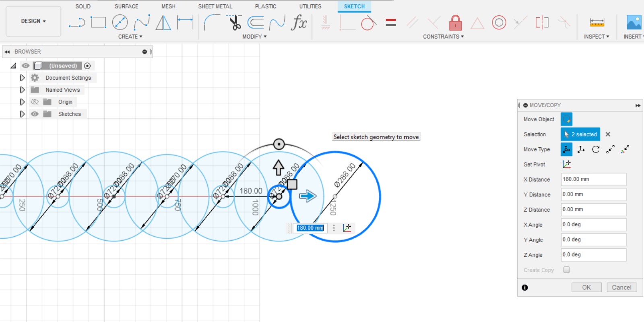The width and height of the screenshot is (644, 322).
Task: Apply Horizontal/Vertical constraint
Action: [x=326, y=23]
